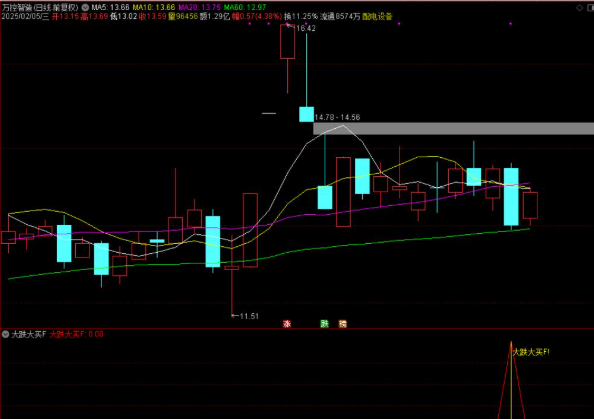This screenshot has width=594, height=419.
Task: Expand the 大跌大买F indicator panel menu icon
Action: [x=5, y=334]
